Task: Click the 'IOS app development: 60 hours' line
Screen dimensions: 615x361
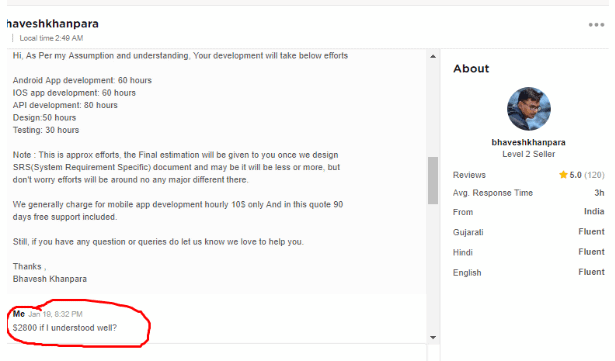Action: click(74, 93)
